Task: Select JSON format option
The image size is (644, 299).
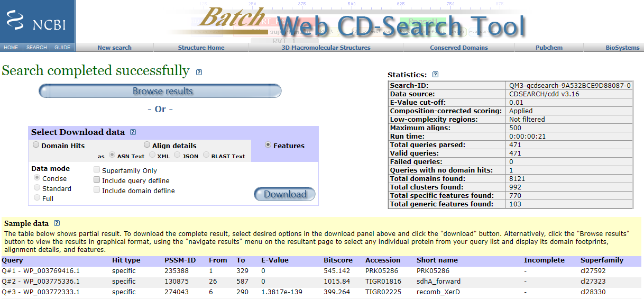Action: tap(177, 156)
